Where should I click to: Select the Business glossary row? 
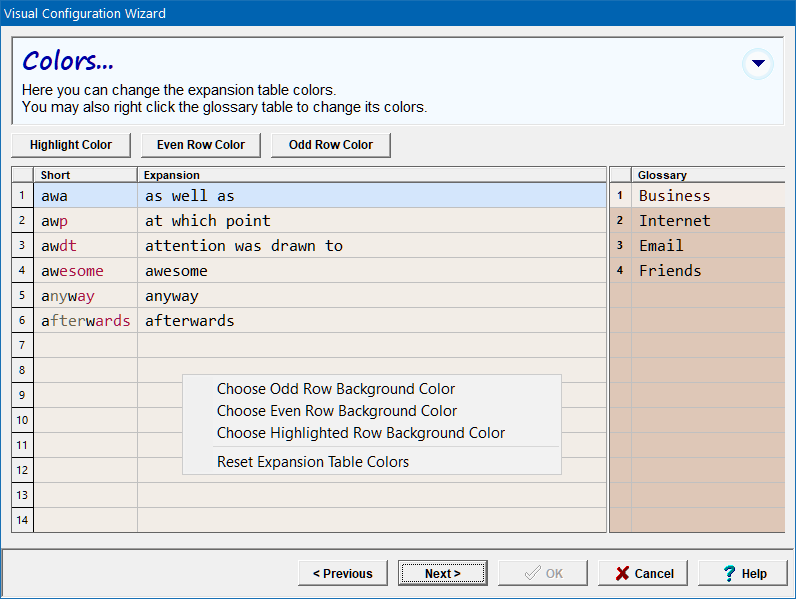tap(674, 196)
